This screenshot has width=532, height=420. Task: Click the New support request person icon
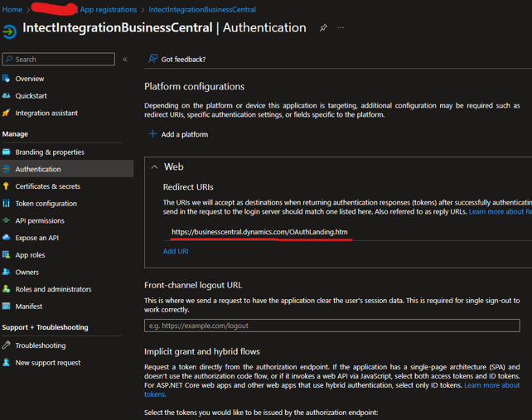pyautogui.click(x=6, y=362)
